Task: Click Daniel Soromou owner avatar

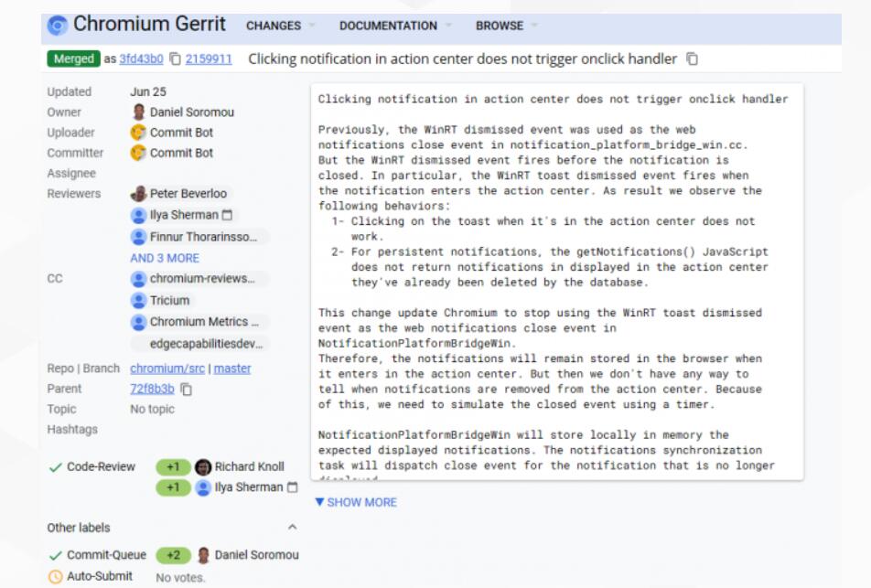Action: [x=138, y=112]
